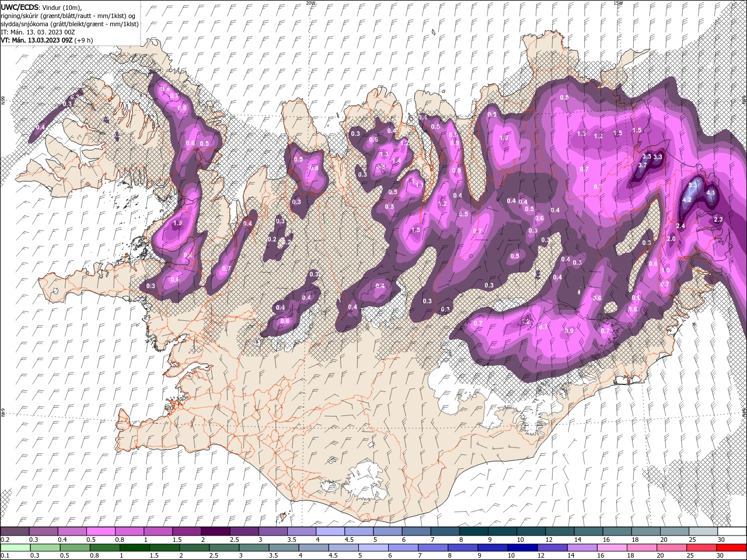Click the upper legend swatch labeled 0.5
Image resolution: width=747 pixels, height=560 pixels.
click(x=100, y=531)
